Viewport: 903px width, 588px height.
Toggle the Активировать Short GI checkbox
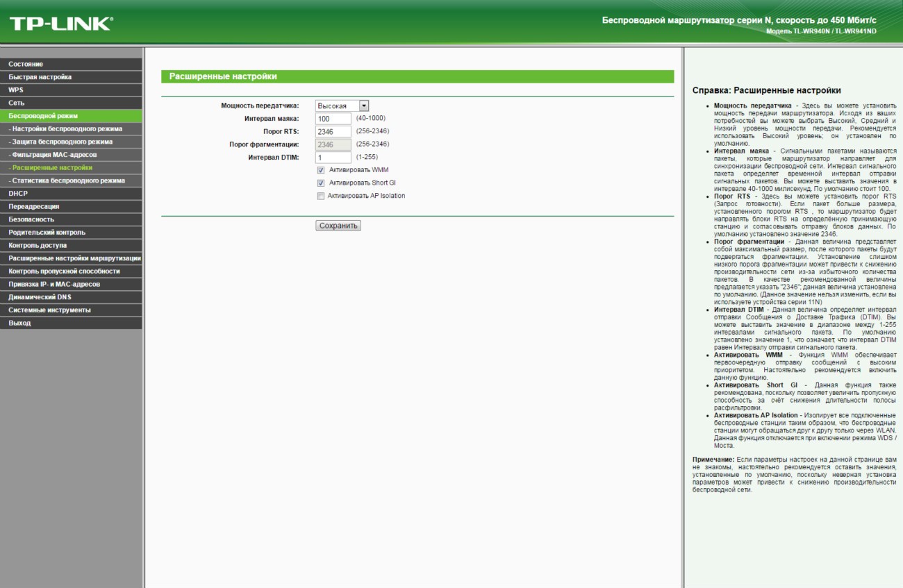click(320, 183)
